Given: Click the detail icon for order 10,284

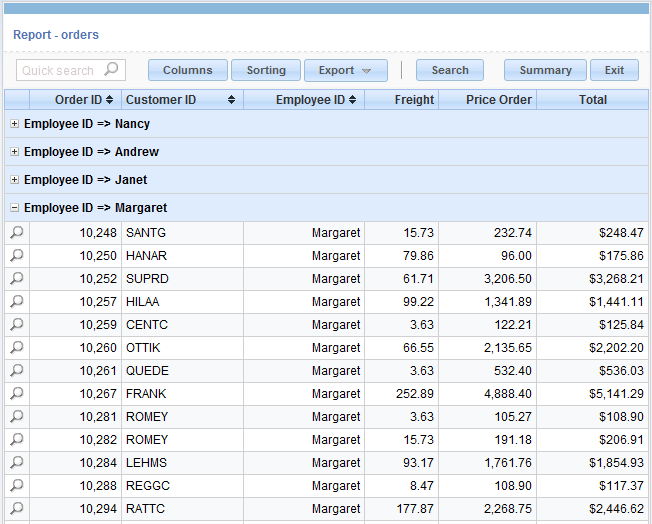Looking at the screenshot, I should point(17,462).
